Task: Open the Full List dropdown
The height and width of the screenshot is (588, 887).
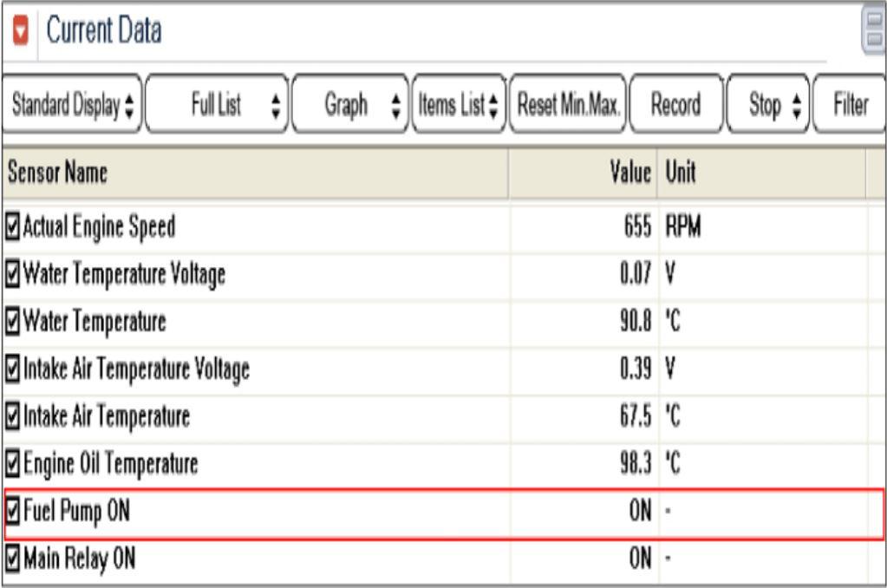Action: (x=218, y=105)
